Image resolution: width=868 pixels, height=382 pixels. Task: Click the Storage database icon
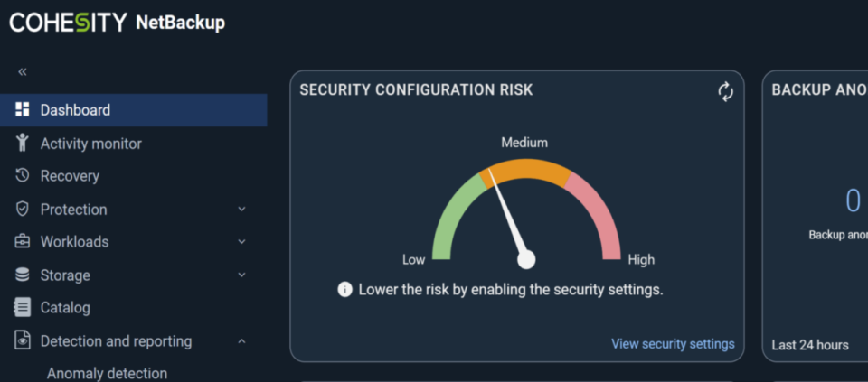click(22, 275)
